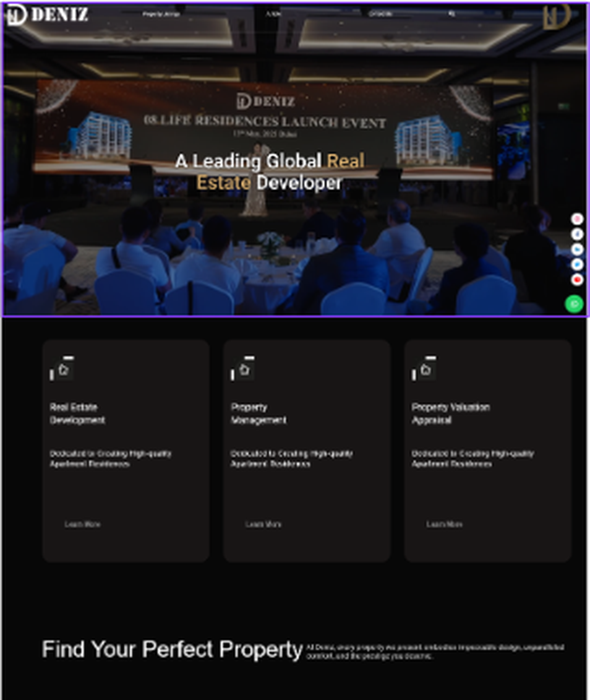Start a chat via the green WhatsApp button
The width and height of the screenshot is (590, 700).
575,304
